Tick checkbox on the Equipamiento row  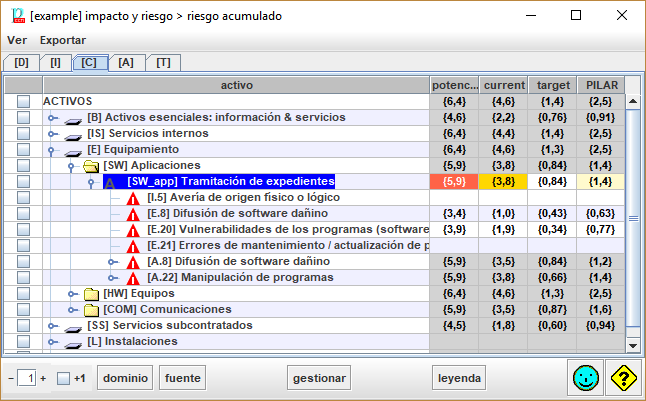click(x=23, y=150)
